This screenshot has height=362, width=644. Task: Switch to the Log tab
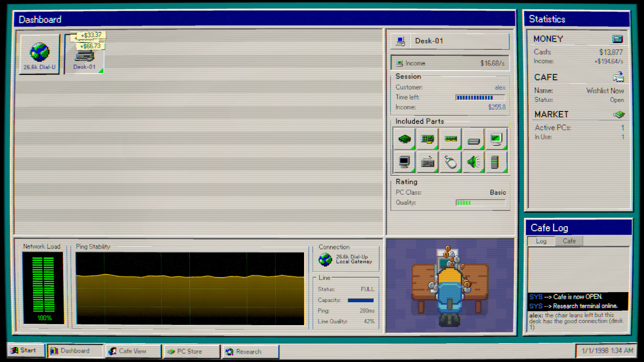(x=541, y=241)
